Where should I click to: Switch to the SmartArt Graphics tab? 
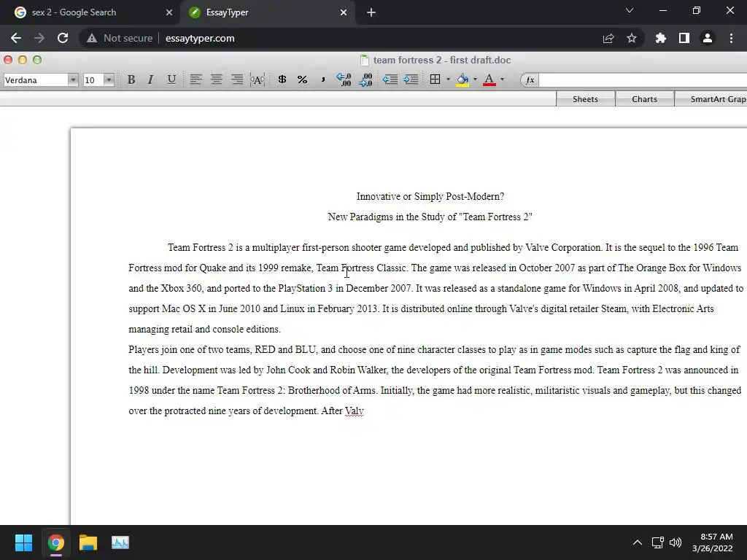click(711, 99)
